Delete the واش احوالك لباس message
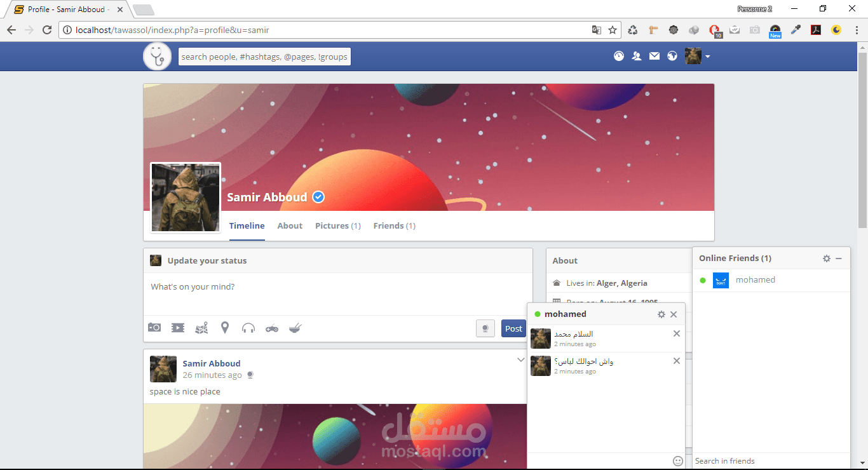Viewport: 868px width, 470px height. pyautogui.click(x=677, y=361)
